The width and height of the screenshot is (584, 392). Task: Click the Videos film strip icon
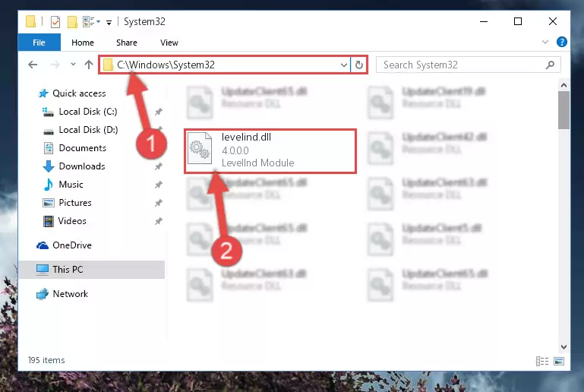click(x=49, y=221)
